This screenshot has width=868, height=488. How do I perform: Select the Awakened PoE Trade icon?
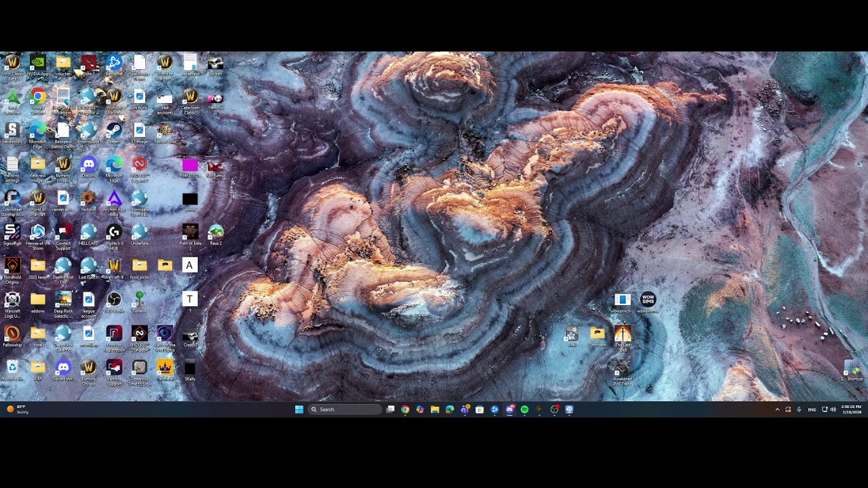pyautogui.click(x=623, y=372)
